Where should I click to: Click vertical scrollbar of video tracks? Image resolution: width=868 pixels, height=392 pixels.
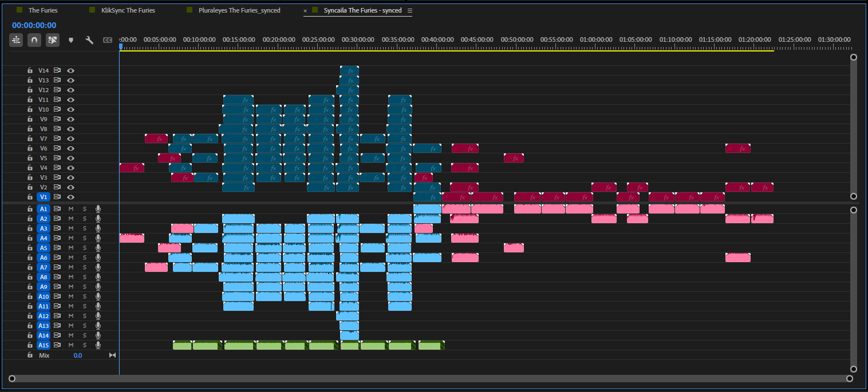pyautogui.click(x=854, y=126)
